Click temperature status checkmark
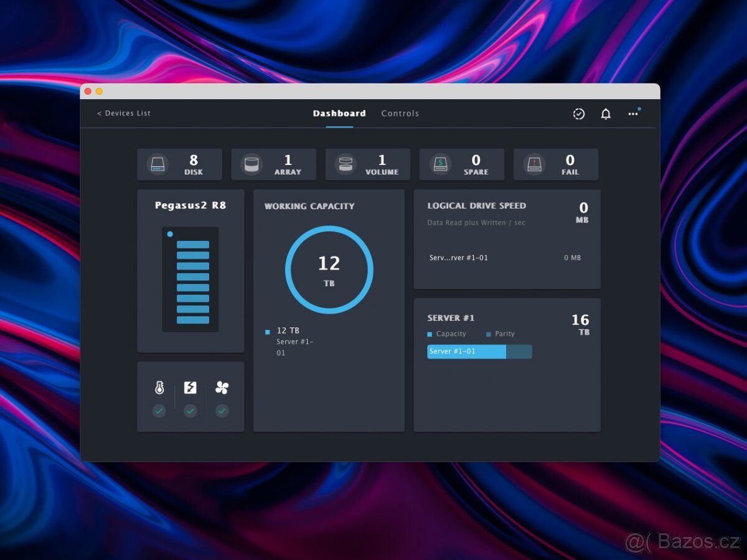Viewport: 747px width, 560px height. [159, 411]
